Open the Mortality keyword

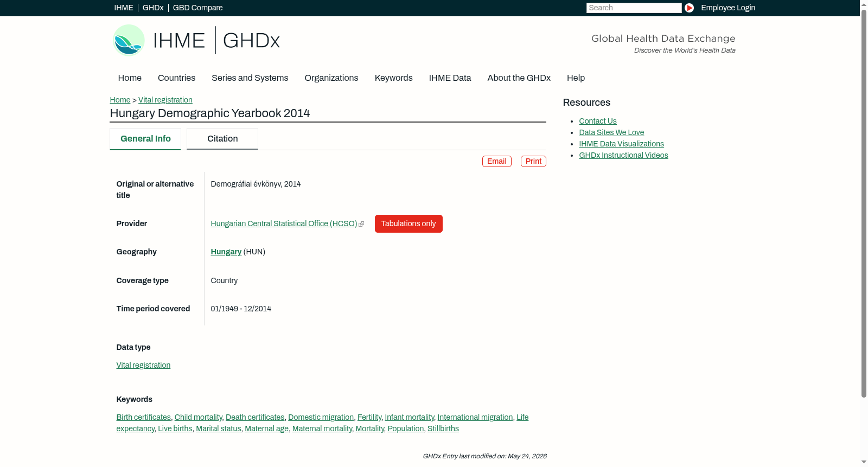tap(370, 428)
